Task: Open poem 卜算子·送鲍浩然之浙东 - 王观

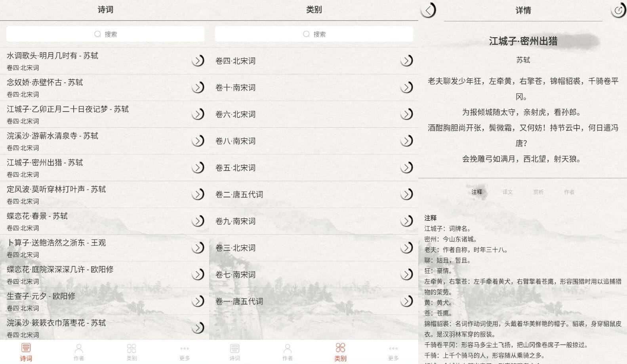Action: (95, 248)
